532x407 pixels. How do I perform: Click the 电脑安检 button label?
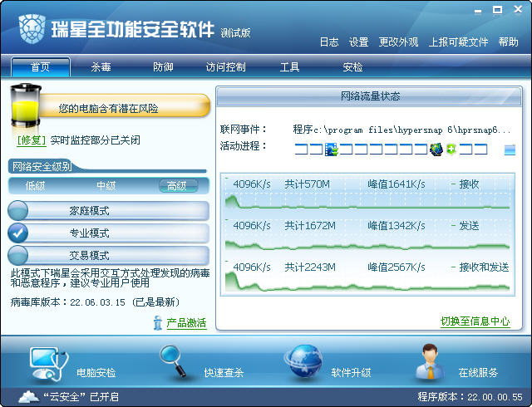click(x=96, y=373)
